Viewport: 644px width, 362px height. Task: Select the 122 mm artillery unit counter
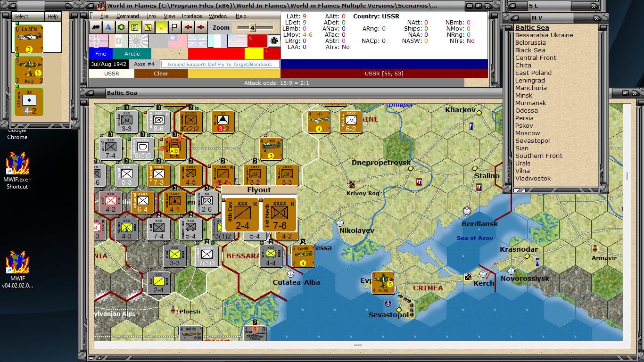click(x=29, y=102)
